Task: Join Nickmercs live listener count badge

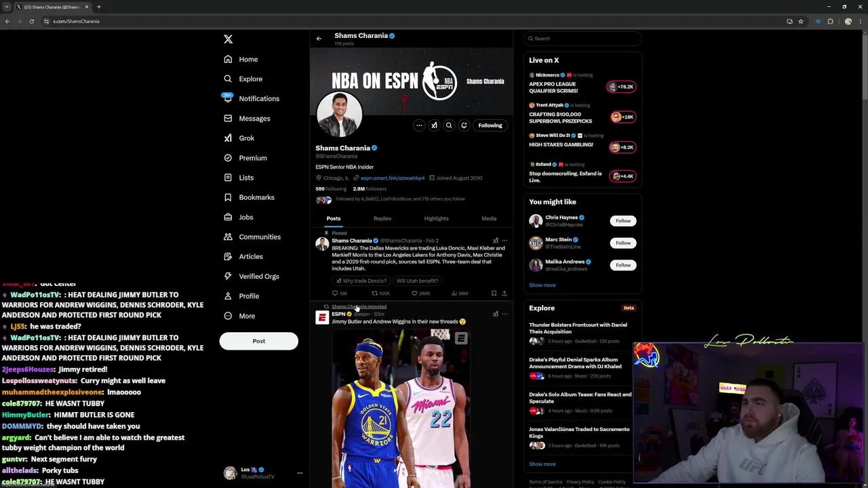Action: click(x=622, y=87)
